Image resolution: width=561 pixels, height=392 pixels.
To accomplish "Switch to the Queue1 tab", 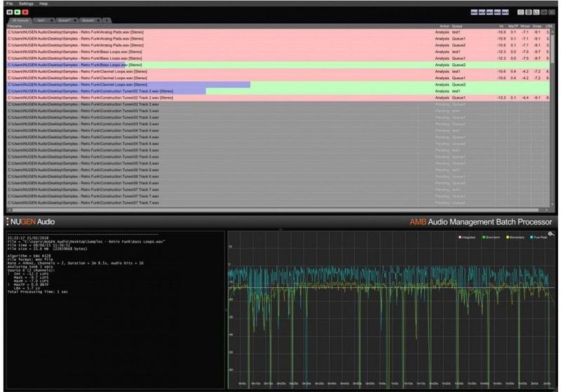I will (65, 20).
